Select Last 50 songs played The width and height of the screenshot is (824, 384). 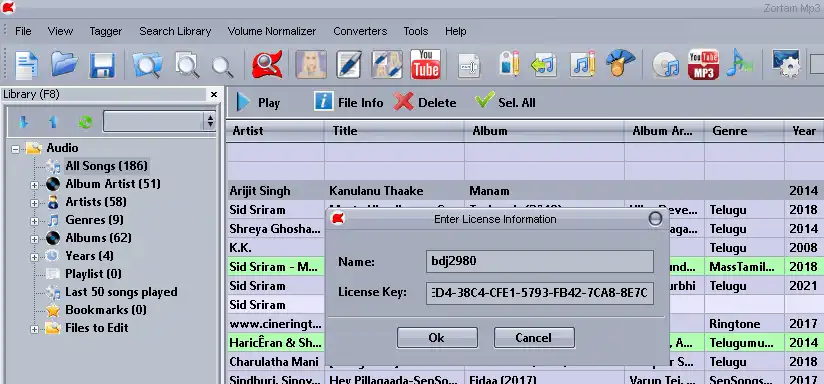121,292
